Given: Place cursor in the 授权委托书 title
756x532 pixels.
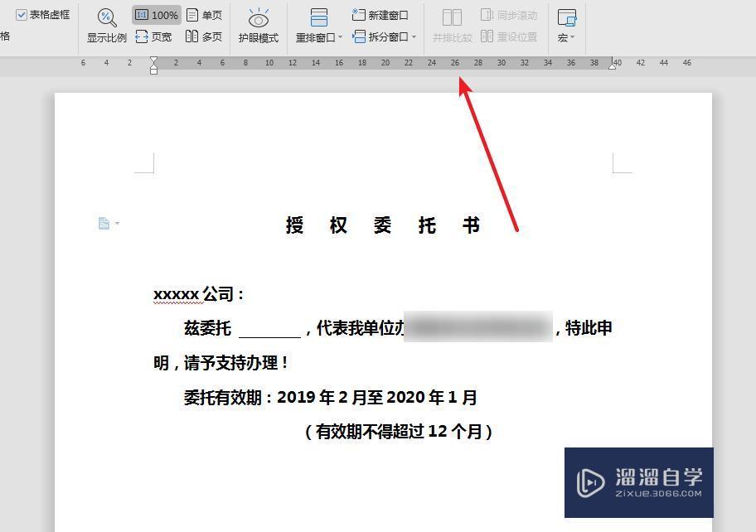Looking at the screenshot, I should 382,225.
